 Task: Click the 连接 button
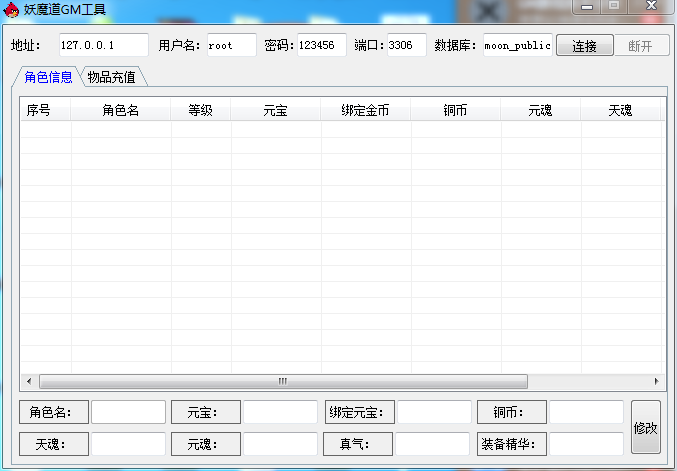[585, 45]
